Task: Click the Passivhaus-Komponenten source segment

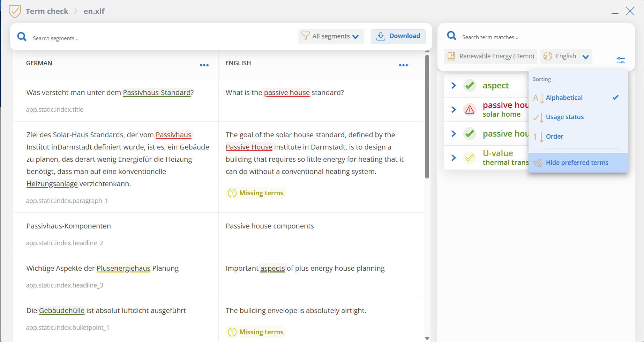Action: pos(69,226)
